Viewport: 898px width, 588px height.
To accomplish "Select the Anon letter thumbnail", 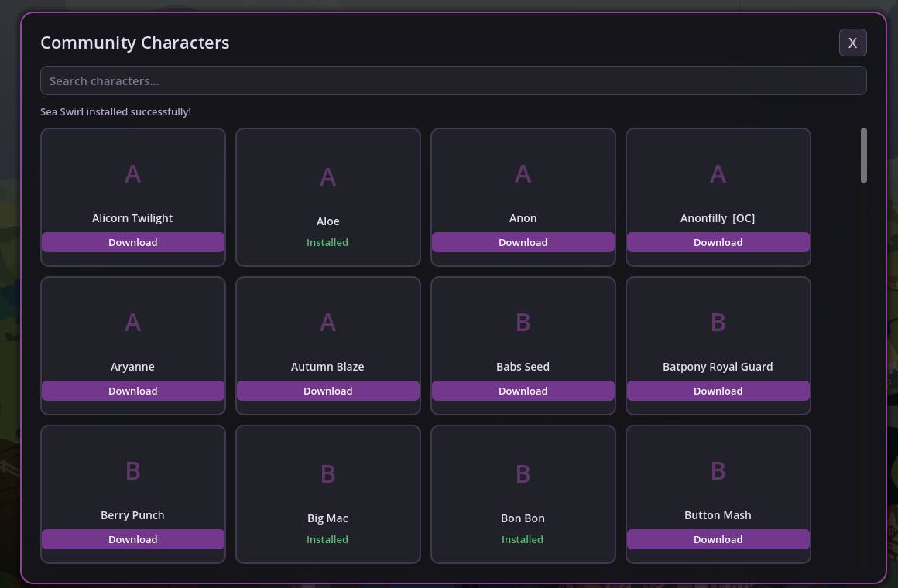I will pos(523,174).
